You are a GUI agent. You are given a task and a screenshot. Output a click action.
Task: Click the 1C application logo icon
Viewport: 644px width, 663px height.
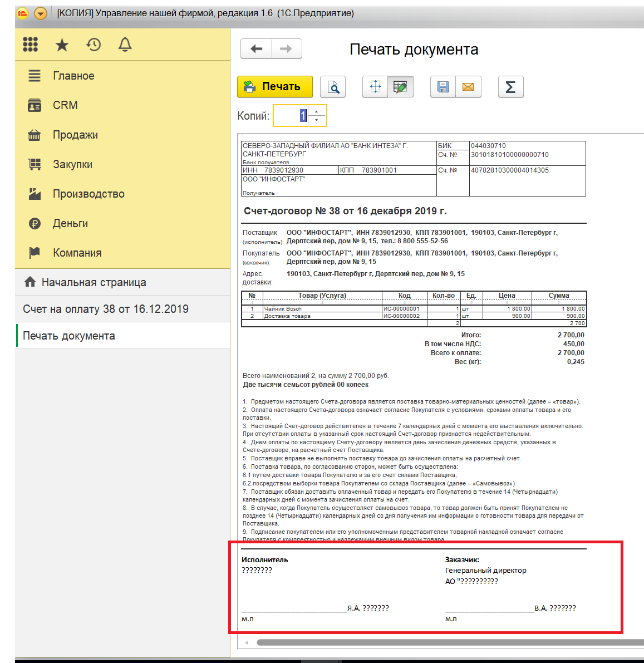coord(22,13)
